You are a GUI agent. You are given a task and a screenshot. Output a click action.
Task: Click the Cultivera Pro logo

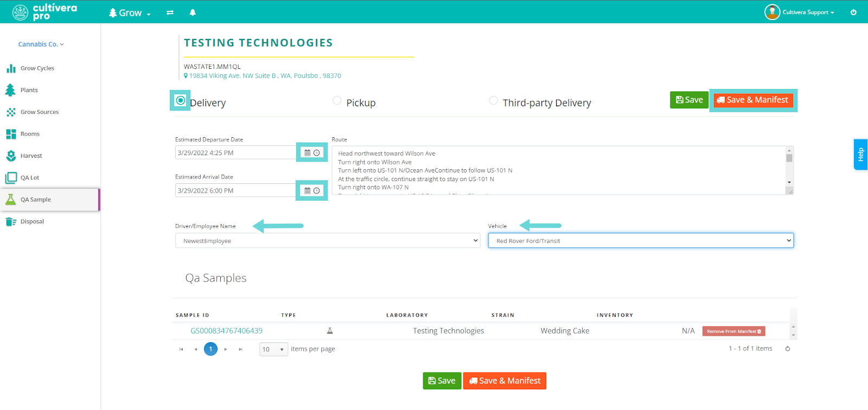(44, 12)
